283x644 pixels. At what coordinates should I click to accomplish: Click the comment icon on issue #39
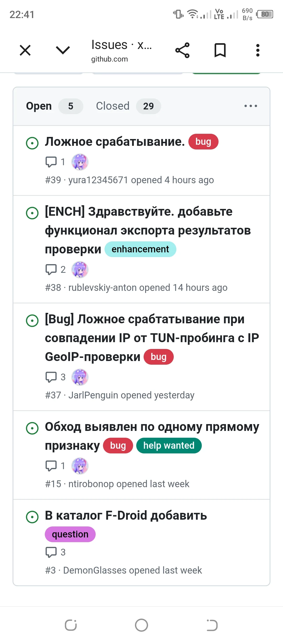[51, 162]
